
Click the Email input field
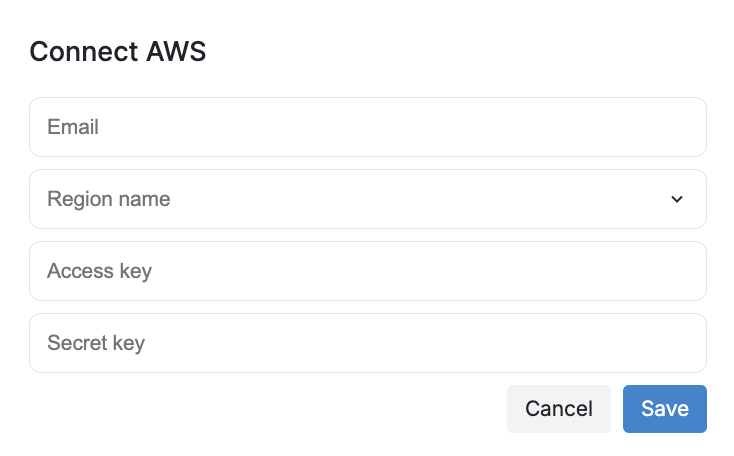(367, 127)
